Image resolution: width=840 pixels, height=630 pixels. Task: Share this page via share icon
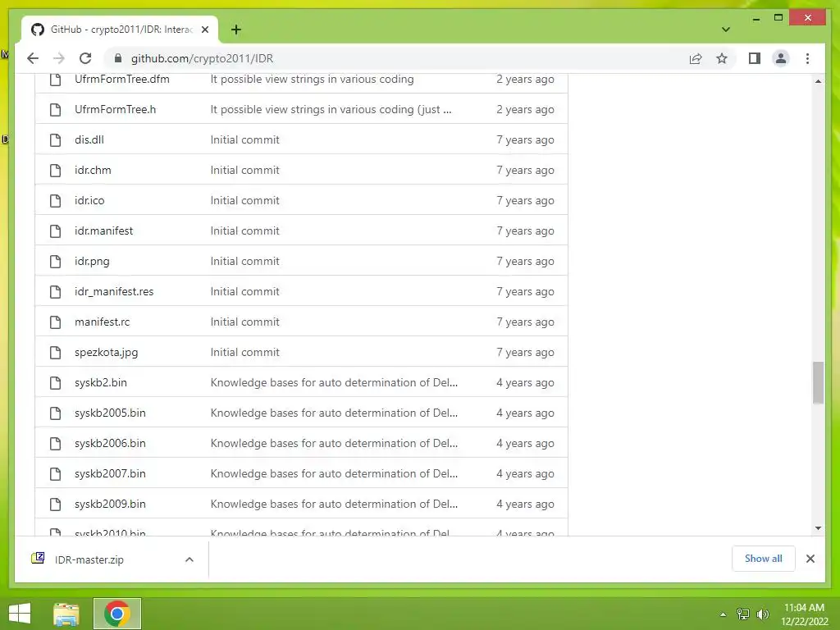(696, 58)
